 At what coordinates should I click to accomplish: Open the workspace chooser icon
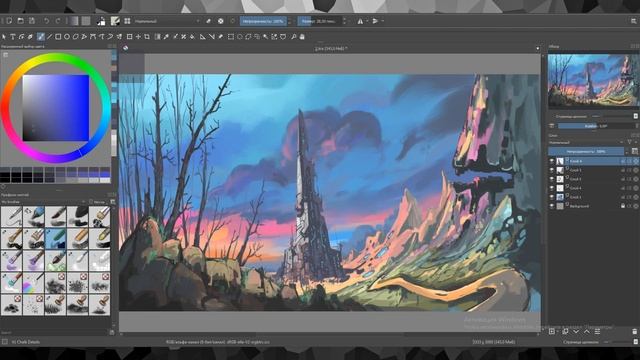click(633, 21)
